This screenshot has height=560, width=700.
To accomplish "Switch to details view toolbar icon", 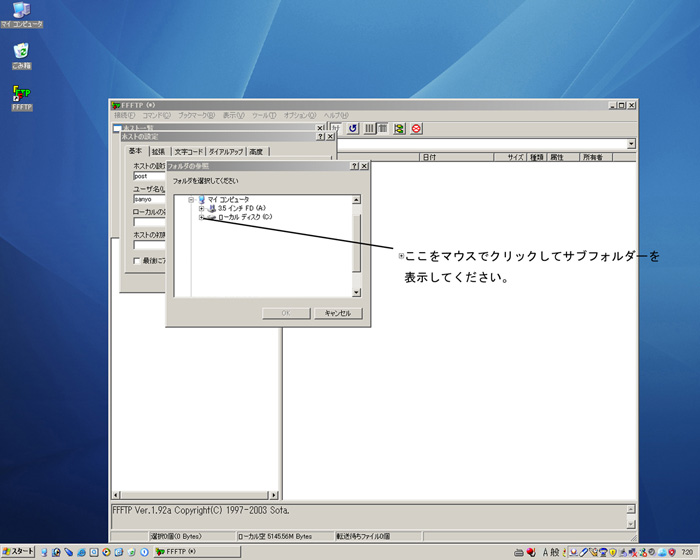I will (383, 129).
